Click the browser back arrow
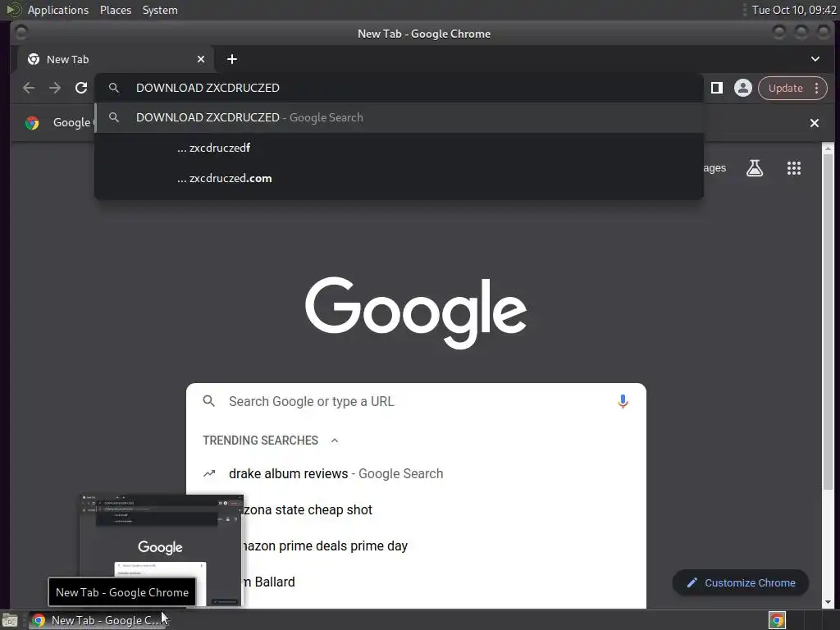This screenshot has width=840, height=630. (x=29, y=88)
